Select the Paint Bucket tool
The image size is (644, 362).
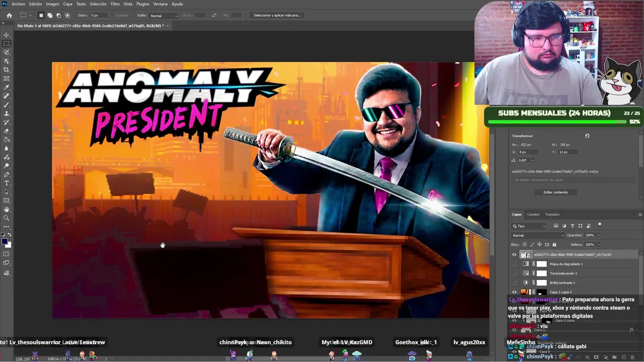[7, 140]
